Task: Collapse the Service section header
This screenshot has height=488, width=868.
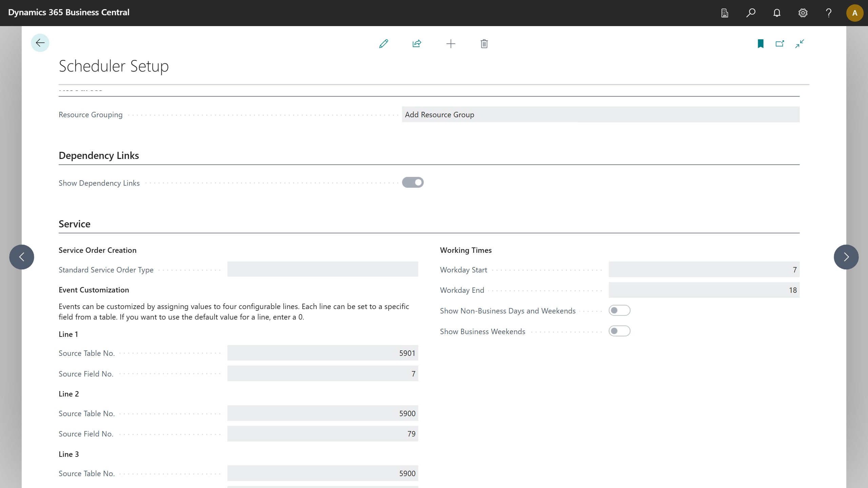Action: point(74,224)
